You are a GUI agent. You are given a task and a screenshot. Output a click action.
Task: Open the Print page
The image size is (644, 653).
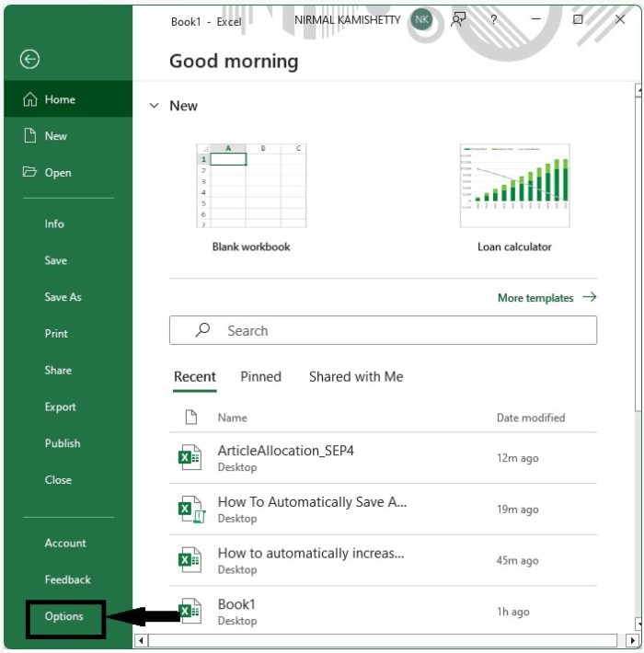point(56,334)
